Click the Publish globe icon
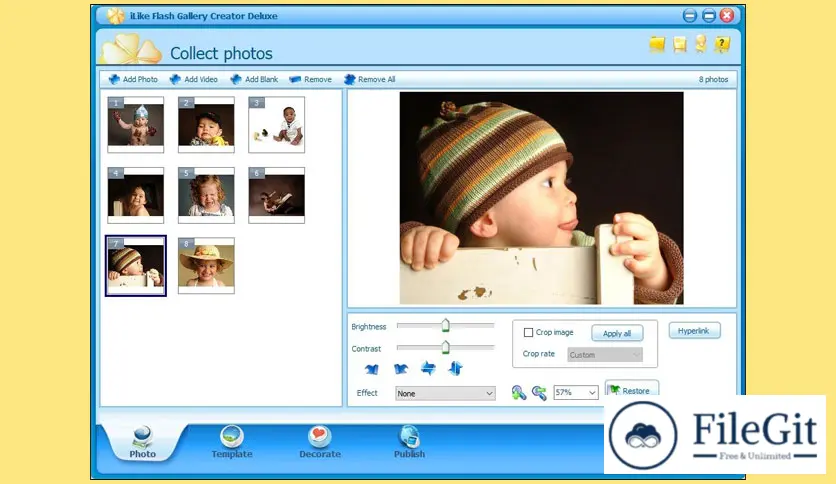This screenshot has height=484, width=836. (x=409, y=436)
